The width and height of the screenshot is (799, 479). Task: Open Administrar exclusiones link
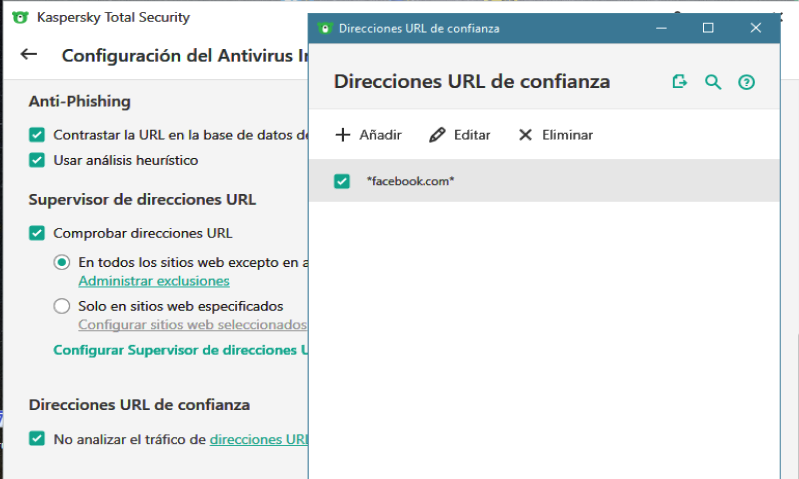(x=154, y=281)
